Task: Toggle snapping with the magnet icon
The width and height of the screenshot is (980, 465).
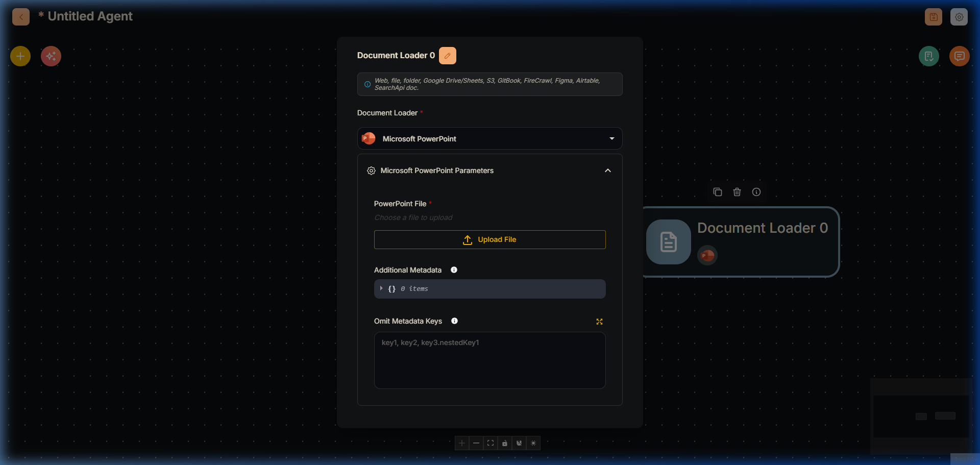Action: (519, 443)
